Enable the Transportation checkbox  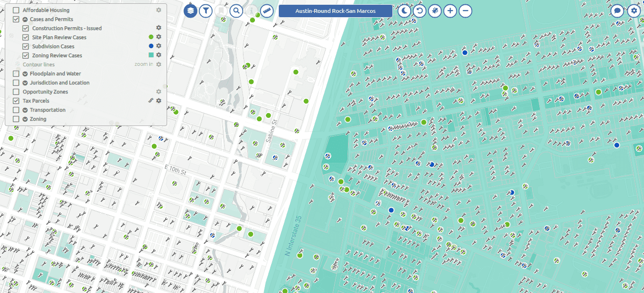click(16, 110)
